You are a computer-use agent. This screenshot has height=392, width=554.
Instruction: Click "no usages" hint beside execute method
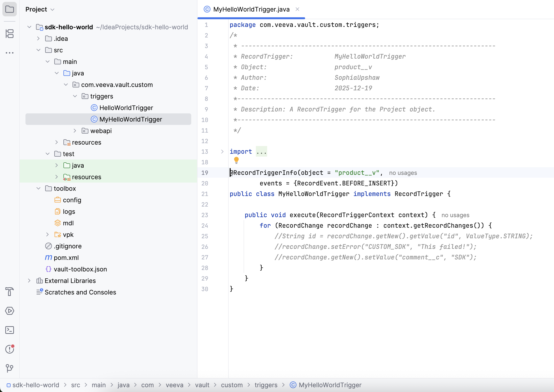pos(455,215)
